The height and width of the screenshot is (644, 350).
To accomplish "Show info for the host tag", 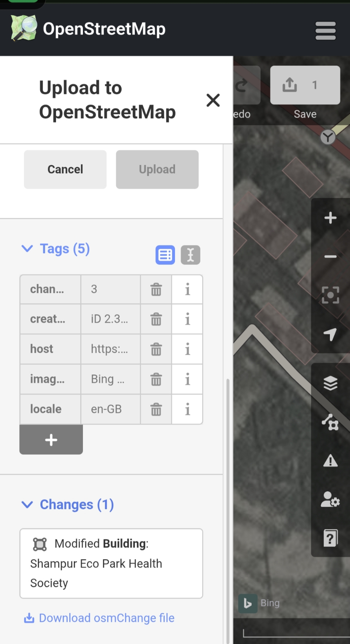I will [x=187, y=349].
